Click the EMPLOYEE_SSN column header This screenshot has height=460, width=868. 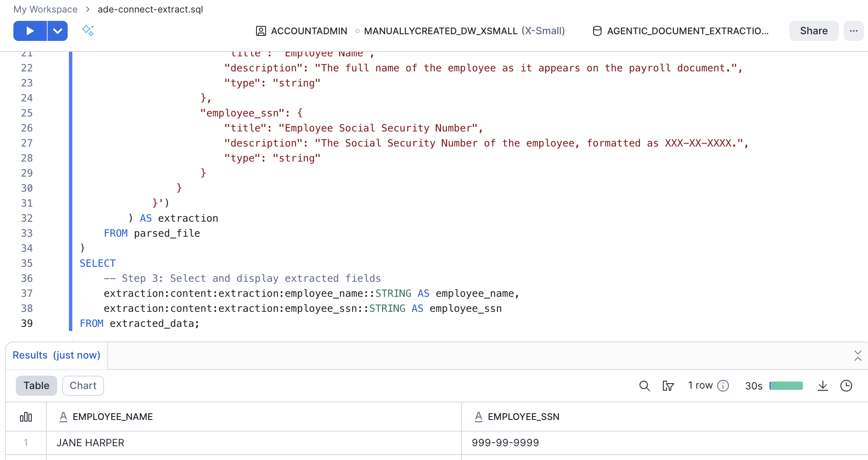523,417
